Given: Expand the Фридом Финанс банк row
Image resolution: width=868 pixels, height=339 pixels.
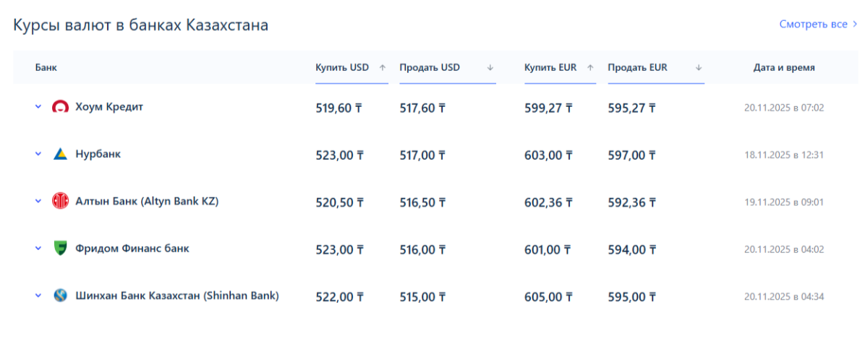Looking at the screenshot, I should (38, 249).
